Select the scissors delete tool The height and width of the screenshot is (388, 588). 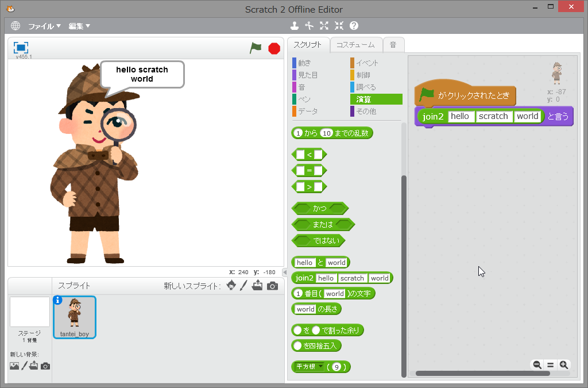click(309, 25)
